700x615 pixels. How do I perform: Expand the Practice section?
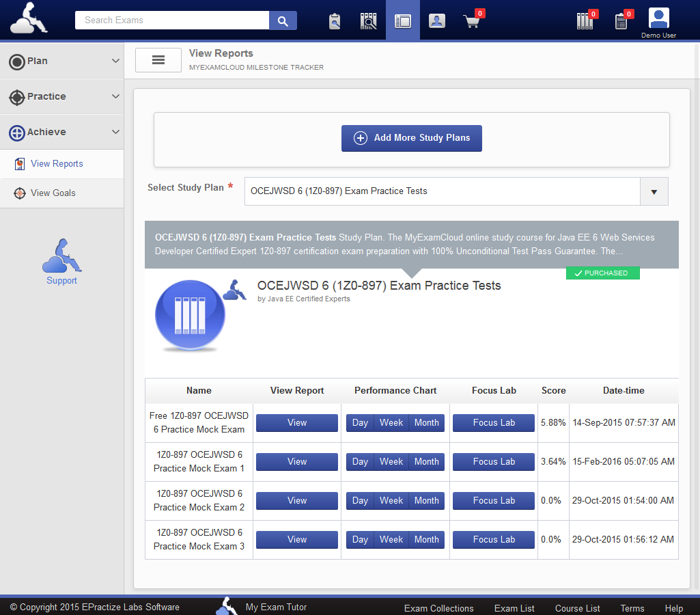click(61, 96)
